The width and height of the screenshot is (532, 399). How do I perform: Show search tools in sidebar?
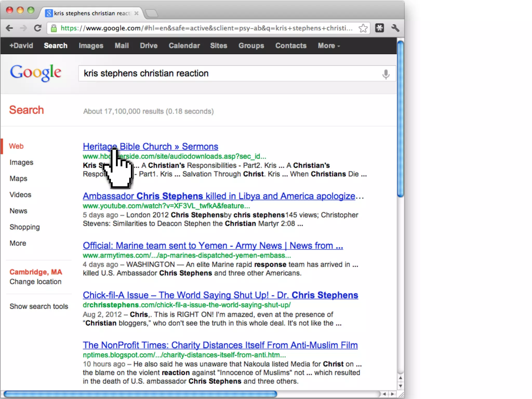click(39, 306)
